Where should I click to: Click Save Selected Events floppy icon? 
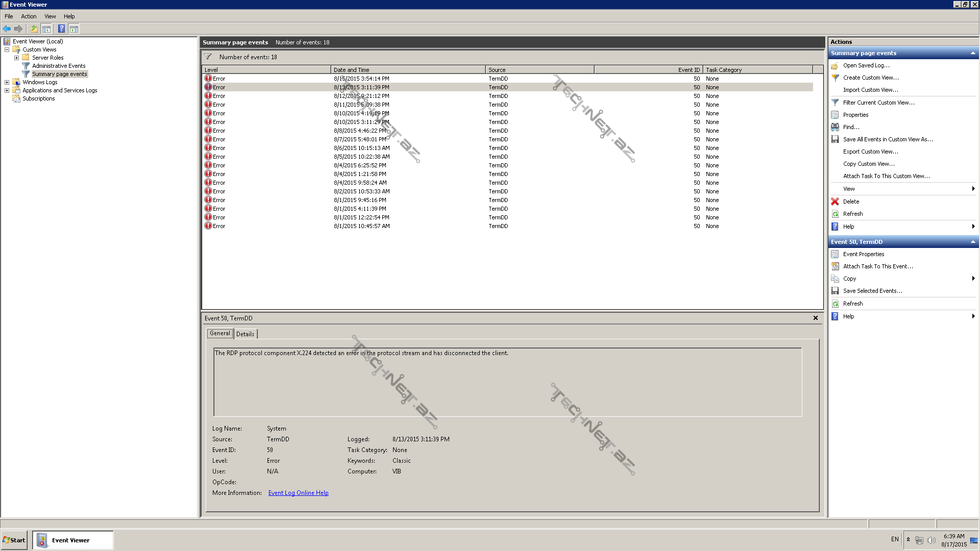(x=835, y=291)
